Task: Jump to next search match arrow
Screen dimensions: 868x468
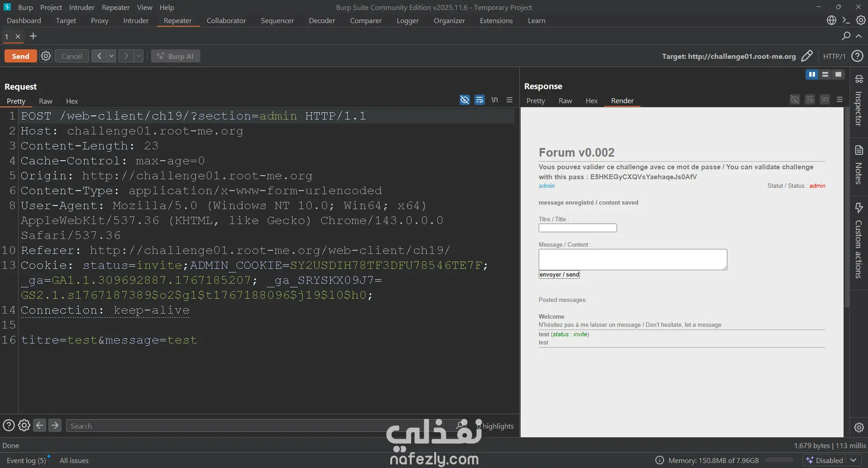Action: click(55, 425)
